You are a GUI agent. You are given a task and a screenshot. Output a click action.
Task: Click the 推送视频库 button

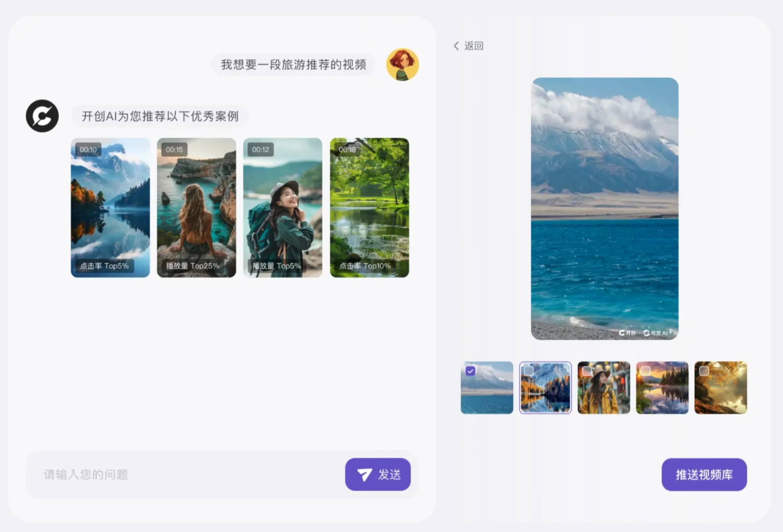pyautogui.click(x=704, y=474)
